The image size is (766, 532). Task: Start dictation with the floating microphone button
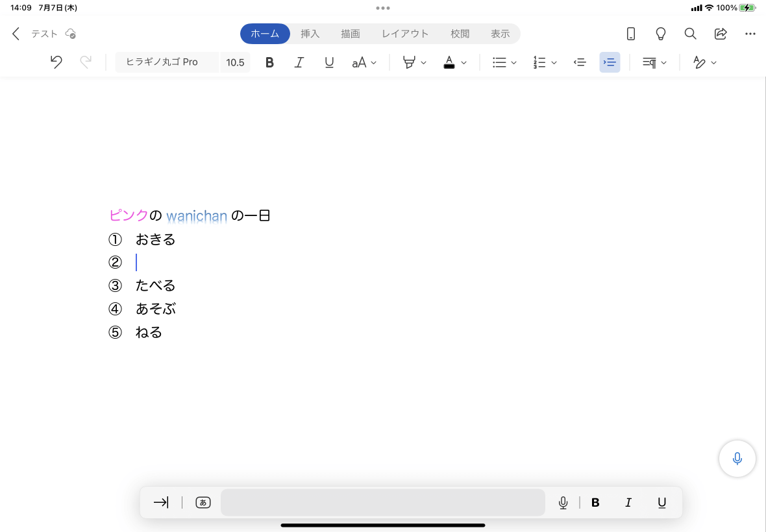[x=737, y=458]
